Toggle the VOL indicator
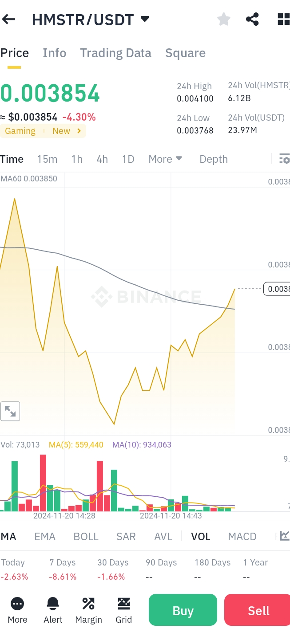The height and width of the screenshot is (644, 290). tap(201, 536)
